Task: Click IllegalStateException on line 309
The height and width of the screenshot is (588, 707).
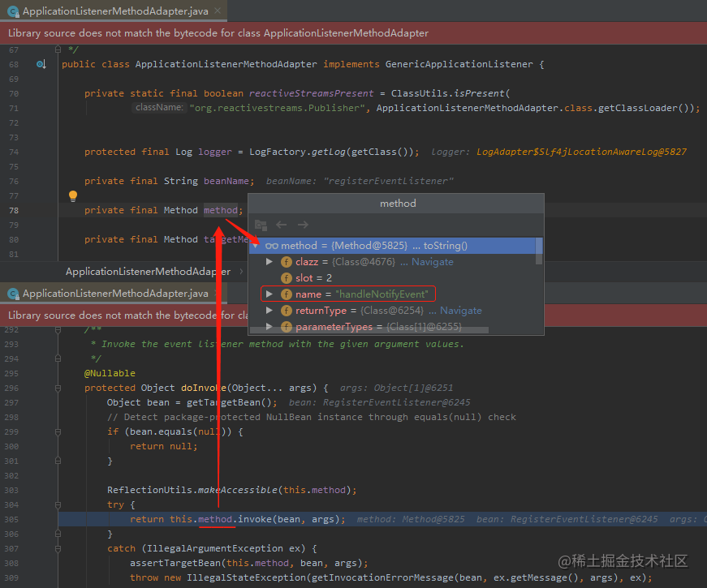Action: coord(246,577)
